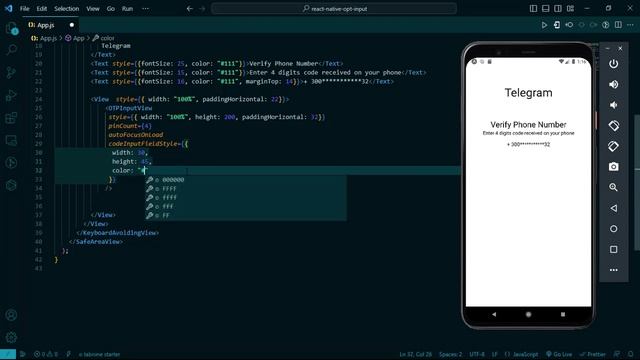Click the emulator sidebar Home circle
640x360 pixels.
coord(613,229)
